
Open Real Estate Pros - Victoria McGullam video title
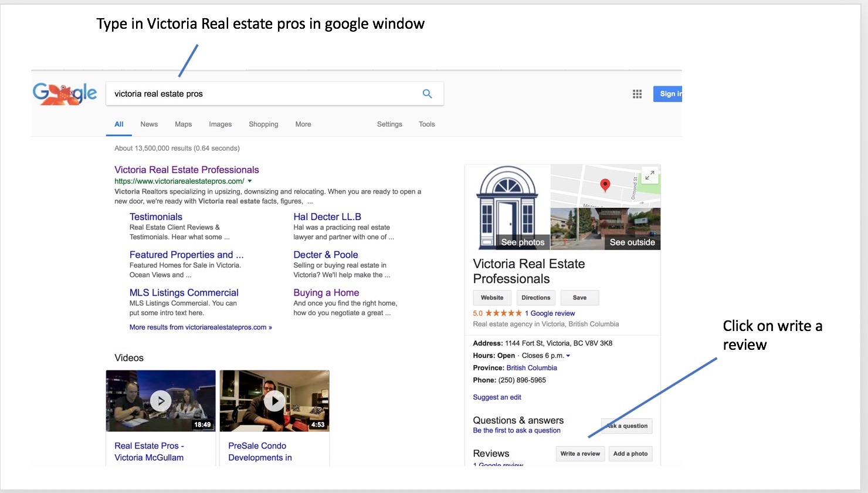[x=149, y=452]
